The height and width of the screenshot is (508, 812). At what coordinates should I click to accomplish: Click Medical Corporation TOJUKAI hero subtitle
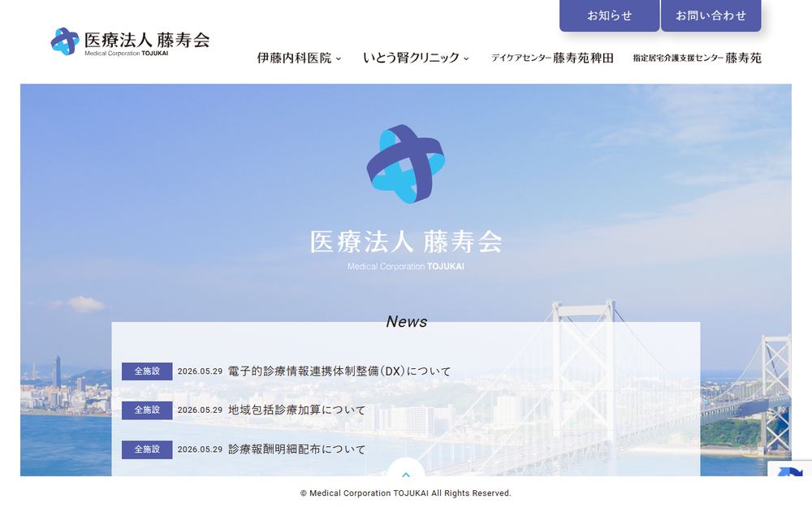click(x=406, y=267)
